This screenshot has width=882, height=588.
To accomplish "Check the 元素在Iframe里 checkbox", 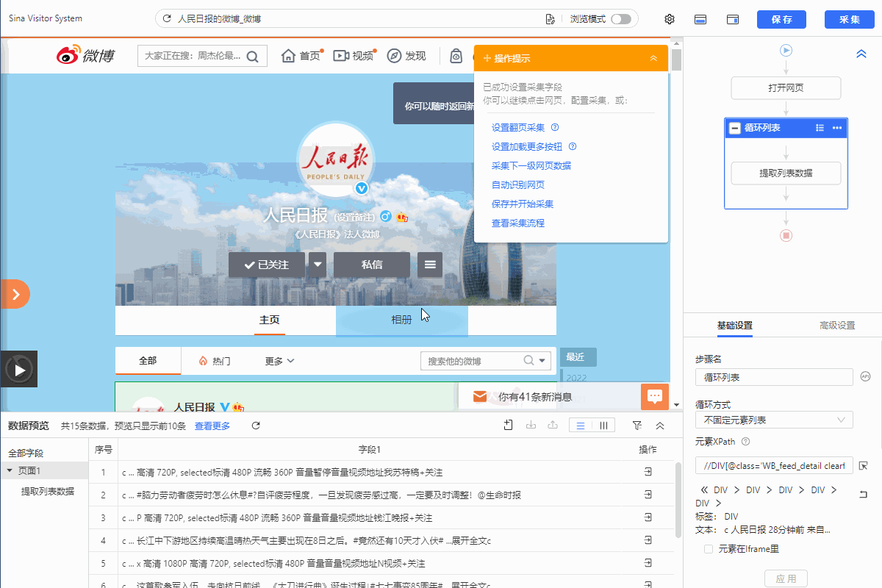I will click(x=709, y=548).
